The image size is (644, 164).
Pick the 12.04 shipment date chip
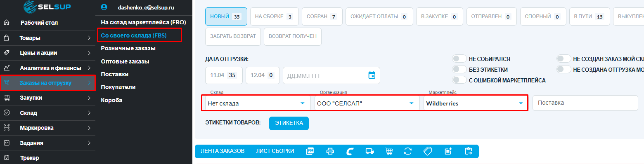(263, 75)
